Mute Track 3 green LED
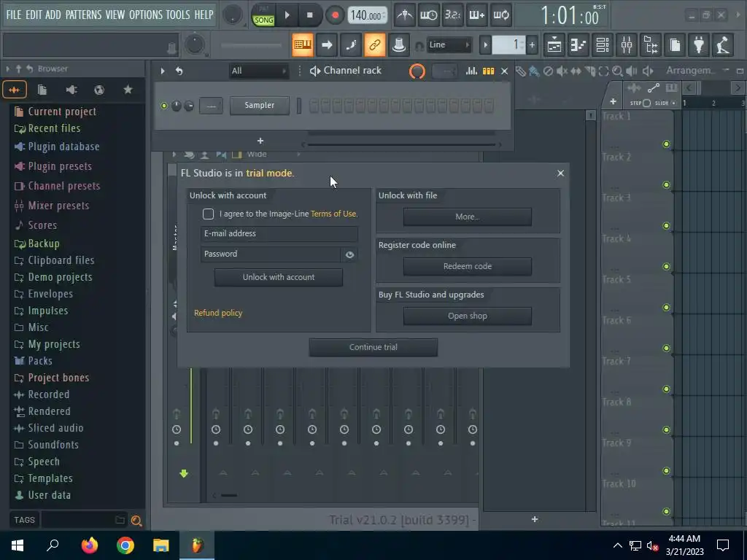Viewport: 747px width, 560px height. [667, 226]
